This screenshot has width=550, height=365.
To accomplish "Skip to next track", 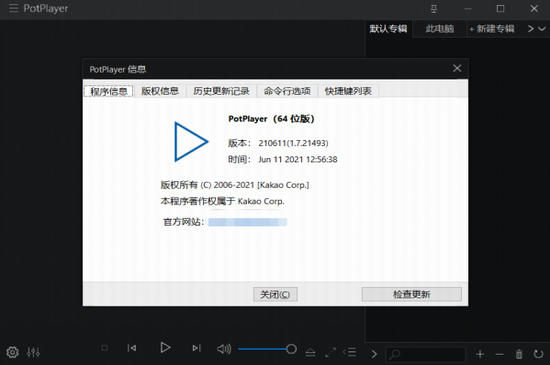I will point(196,348).
